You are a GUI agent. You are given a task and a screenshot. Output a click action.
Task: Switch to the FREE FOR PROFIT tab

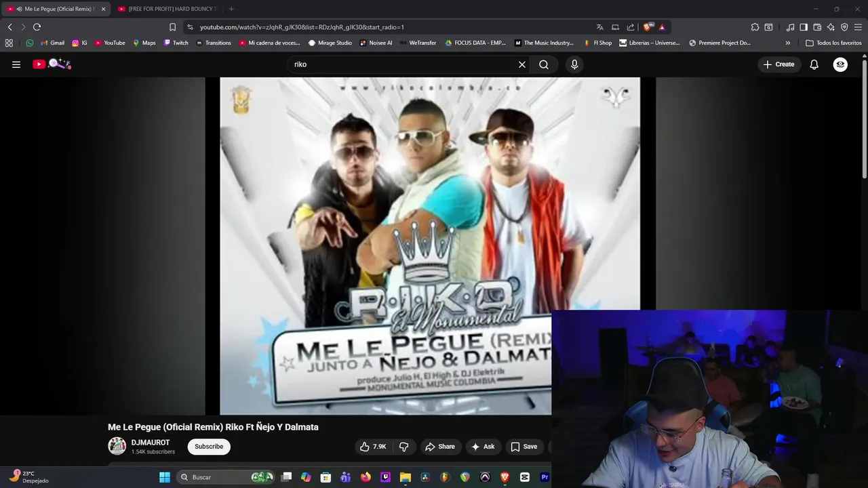click(167, 9)
